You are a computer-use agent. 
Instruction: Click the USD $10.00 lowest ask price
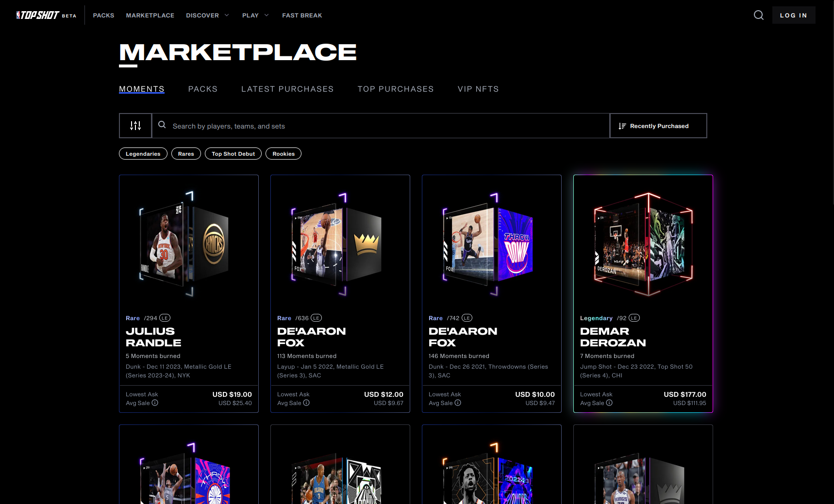point(535,394)
